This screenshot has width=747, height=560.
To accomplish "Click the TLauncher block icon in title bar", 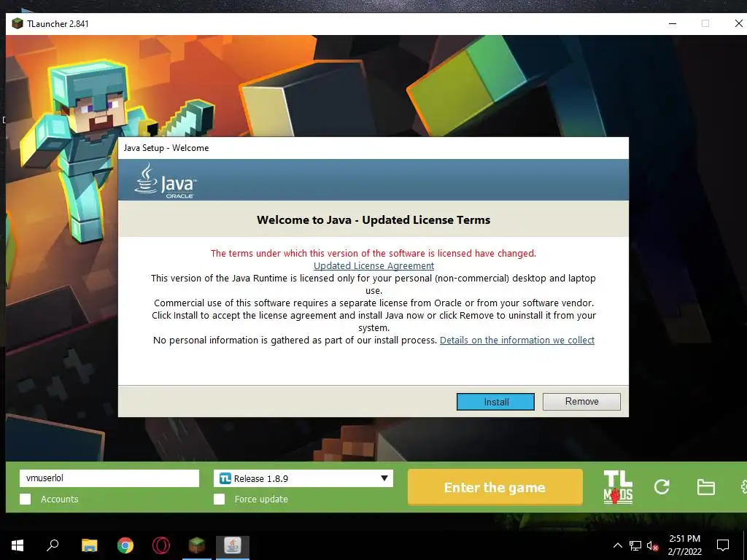I will [18, 23].
